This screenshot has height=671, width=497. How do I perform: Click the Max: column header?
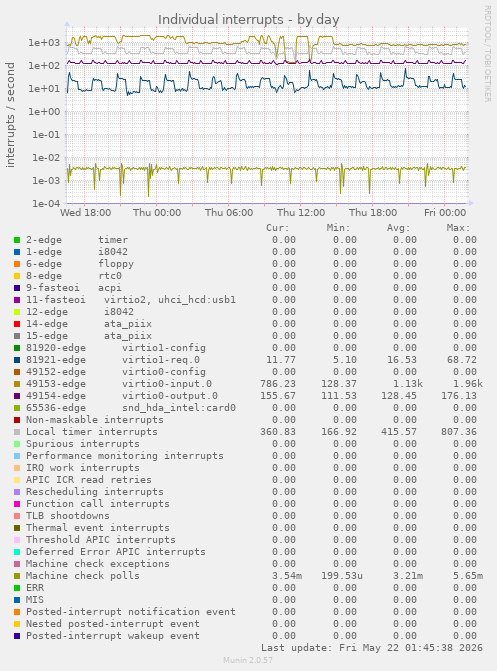click(x=458, y=228)
